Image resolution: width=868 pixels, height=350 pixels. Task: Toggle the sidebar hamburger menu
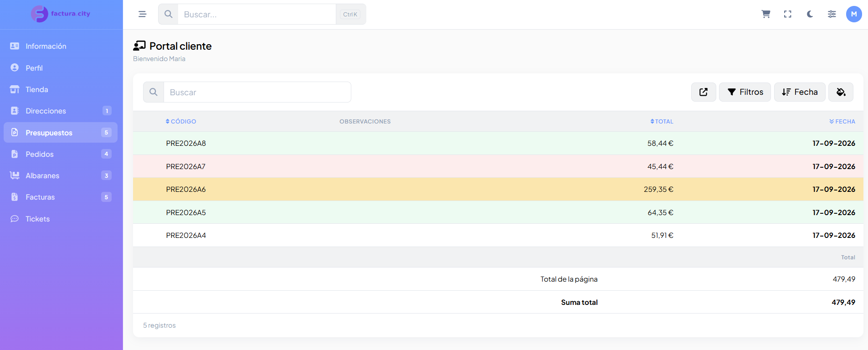point(143,14)
